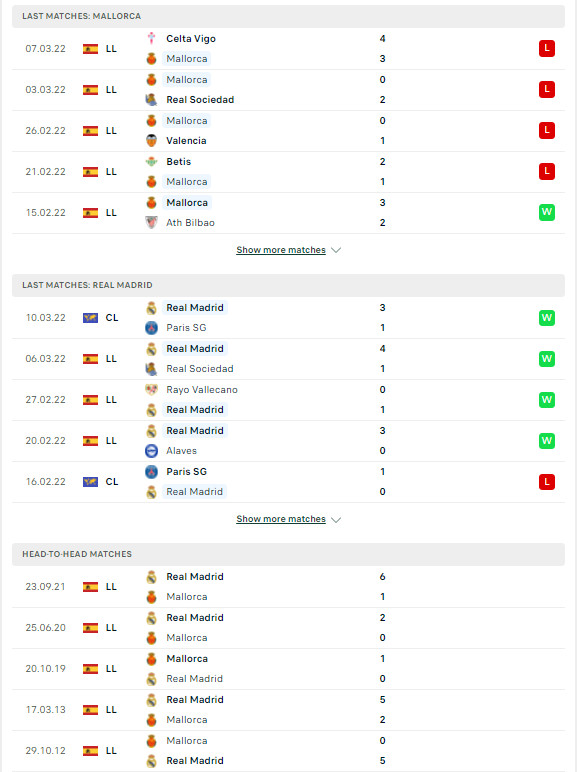Screen dimensions: 577x772
Task: Click Spain flag icon for 07.03.22 match
Action: pyautogui.click(x=90, y=49)
